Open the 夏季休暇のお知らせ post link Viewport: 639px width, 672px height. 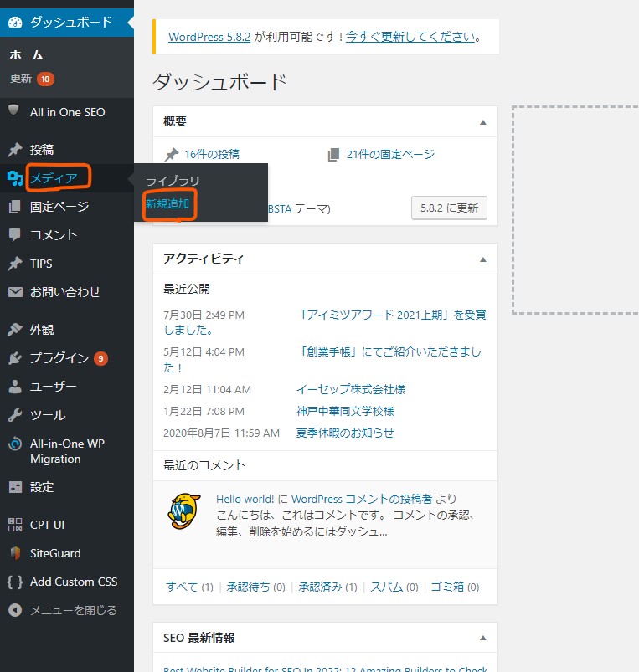pyautogui.click(x=345, y=433)
